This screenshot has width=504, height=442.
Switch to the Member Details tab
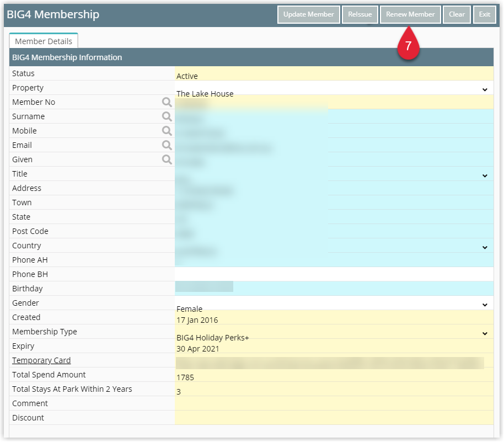coord(44,41)
